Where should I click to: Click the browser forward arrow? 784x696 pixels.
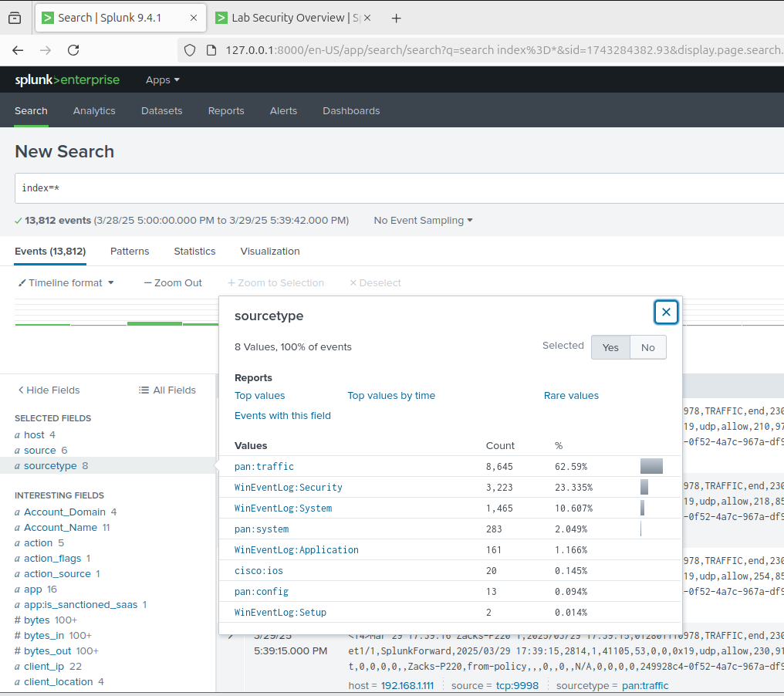(46, 50)
